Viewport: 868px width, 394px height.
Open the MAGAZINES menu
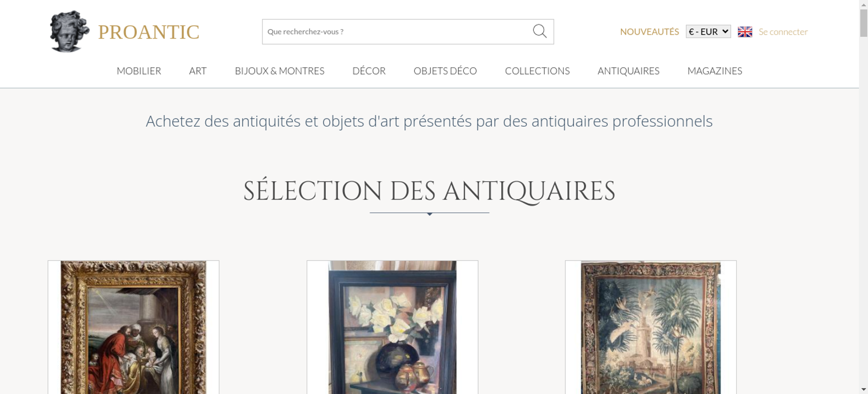[x=715, y=71]
